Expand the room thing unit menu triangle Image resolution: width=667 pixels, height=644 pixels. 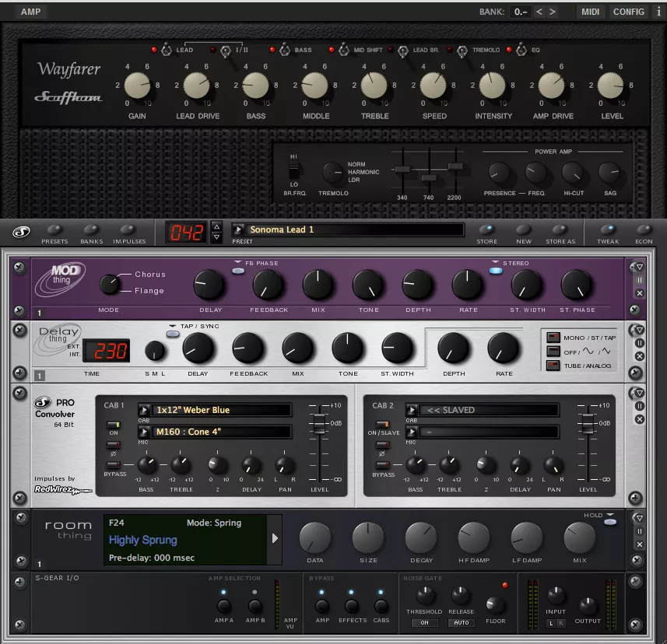[639, 518]
